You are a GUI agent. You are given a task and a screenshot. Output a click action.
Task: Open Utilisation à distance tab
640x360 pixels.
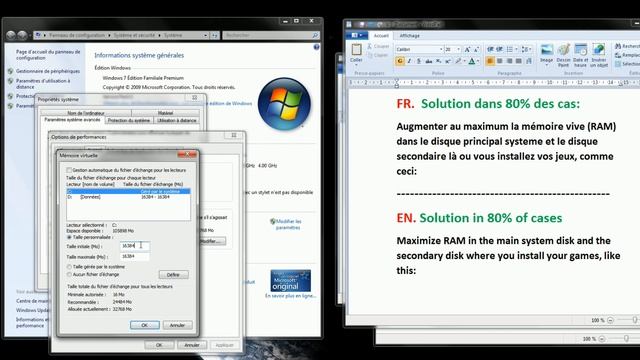[x=177, y=120]
